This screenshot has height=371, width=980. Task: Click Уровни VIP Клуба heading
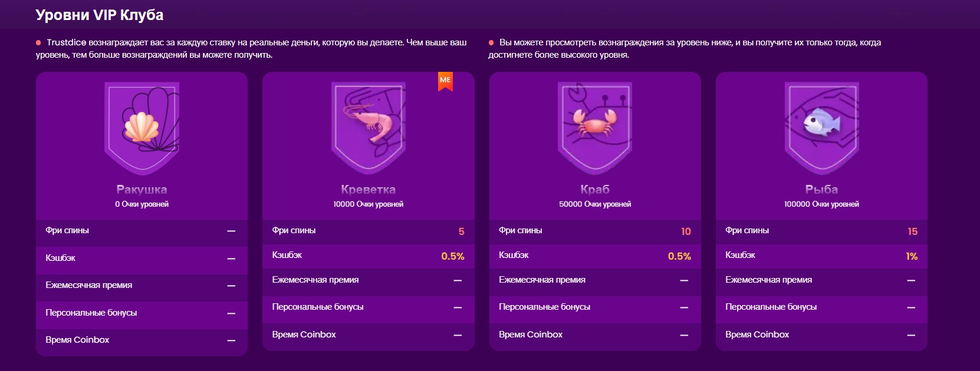click(x=100, y=15)
